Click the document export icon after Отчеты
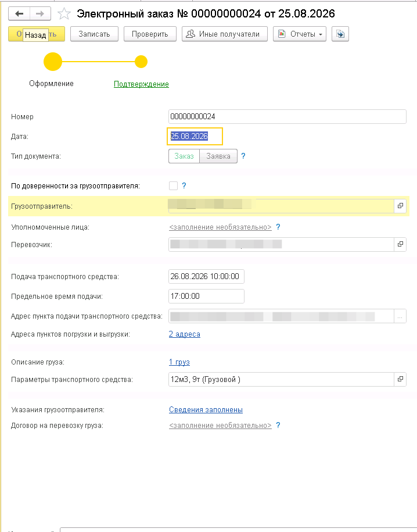 [340, 34]
